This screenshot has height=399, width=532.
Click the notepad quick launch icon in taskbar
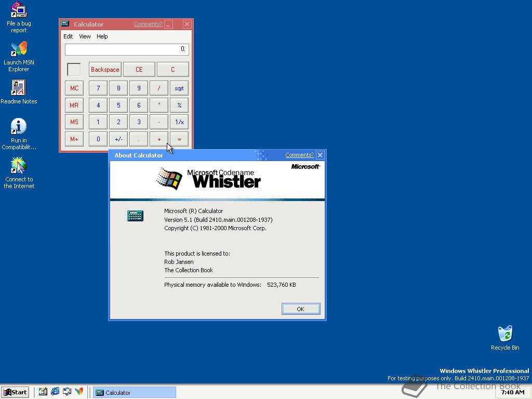(43, 392)
